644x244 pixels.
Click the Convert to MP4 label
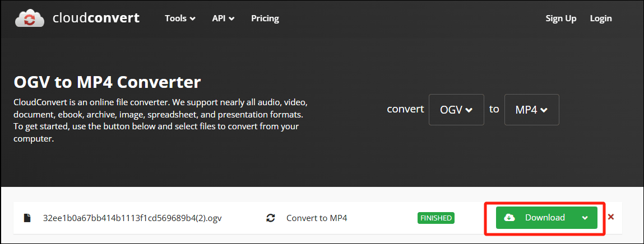pos(317,218)
